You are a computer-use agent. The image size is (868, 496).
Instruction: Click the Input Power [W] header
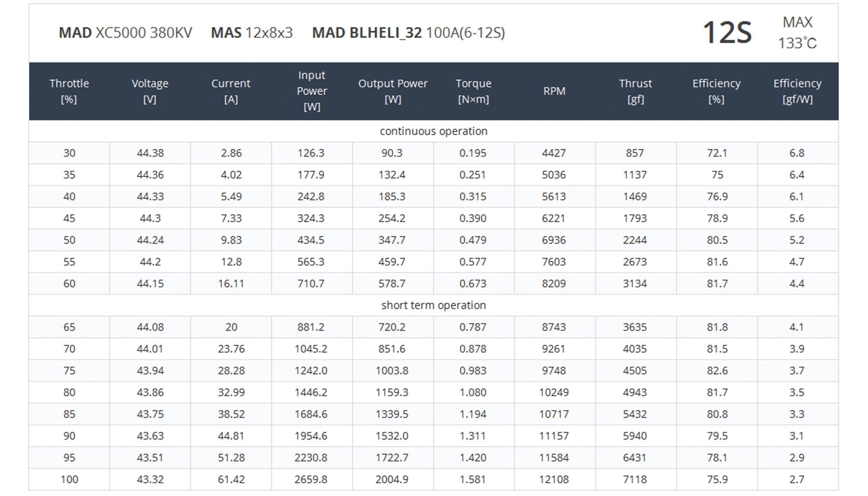[312, 91]
